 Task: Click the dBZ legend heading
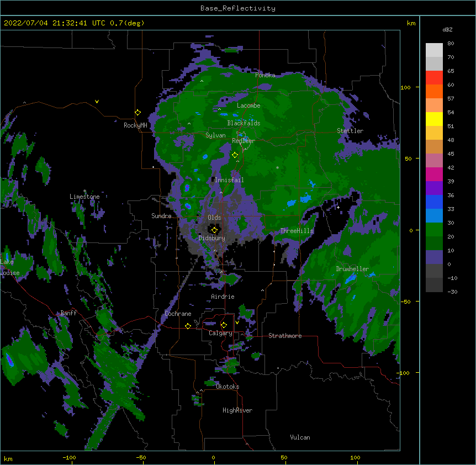click(447, 30)
